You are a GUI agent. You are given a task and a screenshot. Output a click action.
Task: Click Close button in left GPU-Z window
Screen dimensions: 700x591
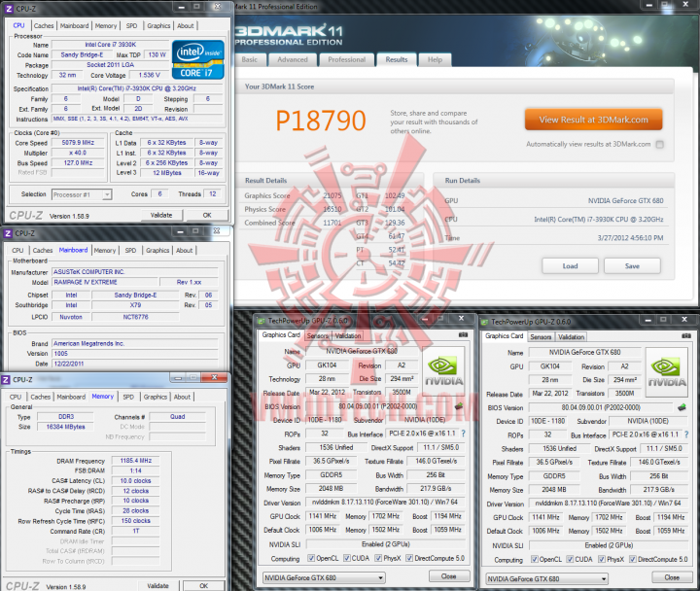pos(448,576)
